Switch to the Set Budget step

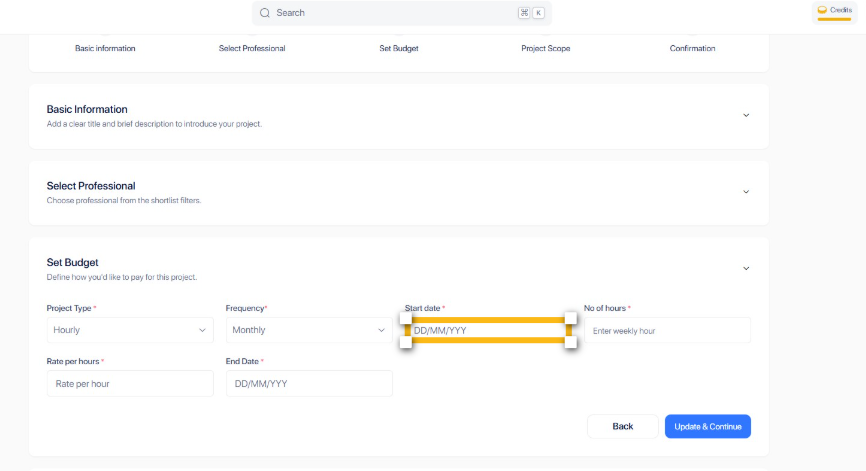[399, 48]
